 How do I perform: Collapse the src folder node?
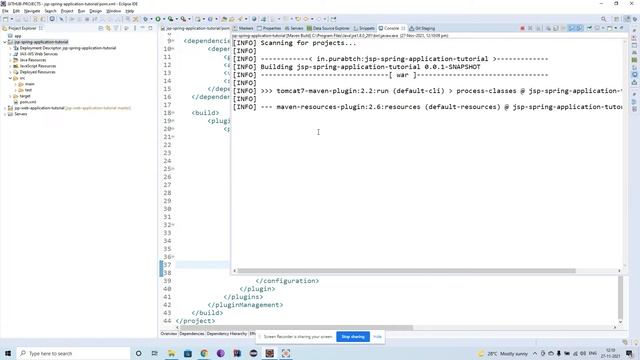[x=10, y=78]
